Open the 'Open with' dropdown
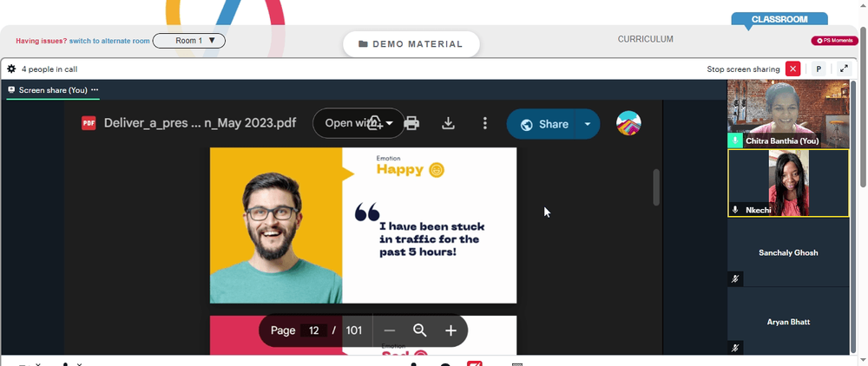The height and width of the screenshot is (366, 868). (x=358, y=123)
